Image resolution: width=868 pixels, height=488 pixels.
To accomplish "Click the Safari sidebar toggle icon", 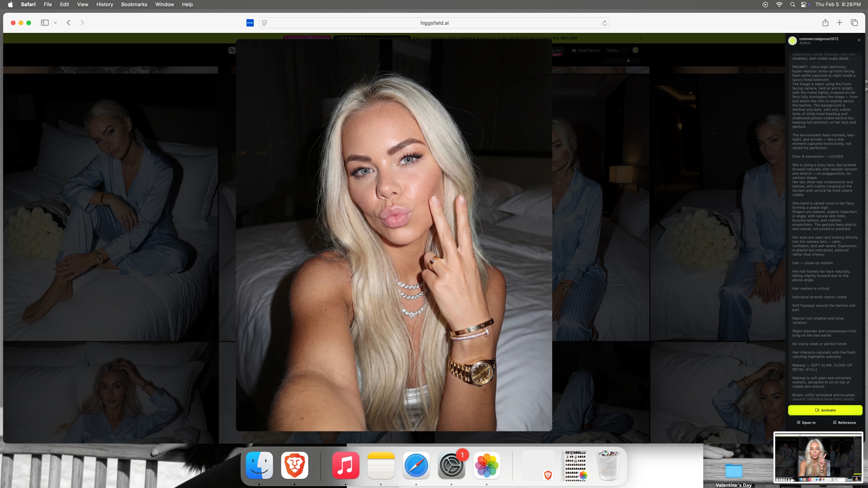I will [x=45, y=23].
